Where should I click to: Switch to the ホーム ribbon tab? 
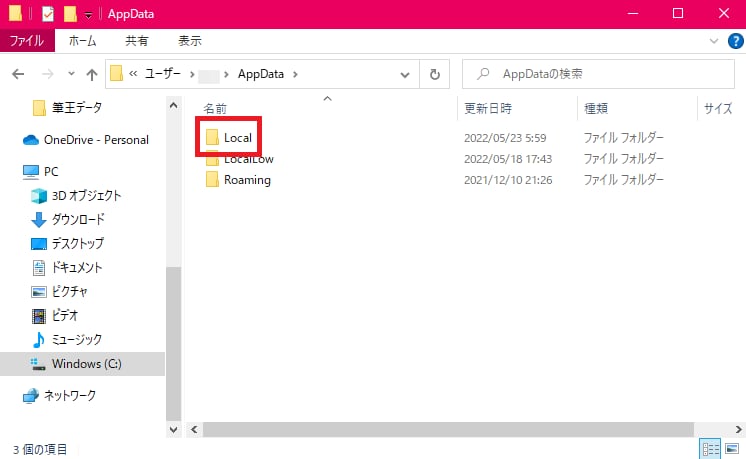pyautogui.click(x=82, y=41)
